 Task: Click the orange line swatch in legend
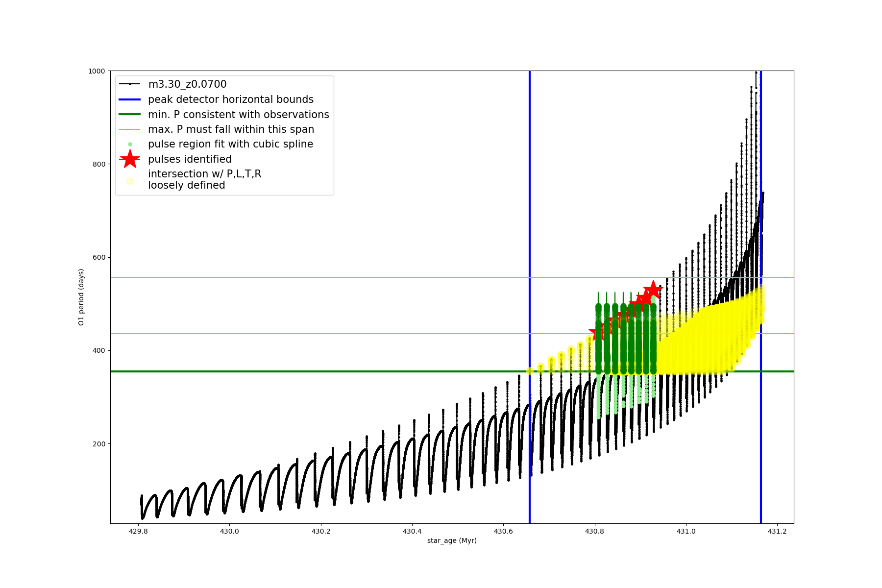point(130,129)
